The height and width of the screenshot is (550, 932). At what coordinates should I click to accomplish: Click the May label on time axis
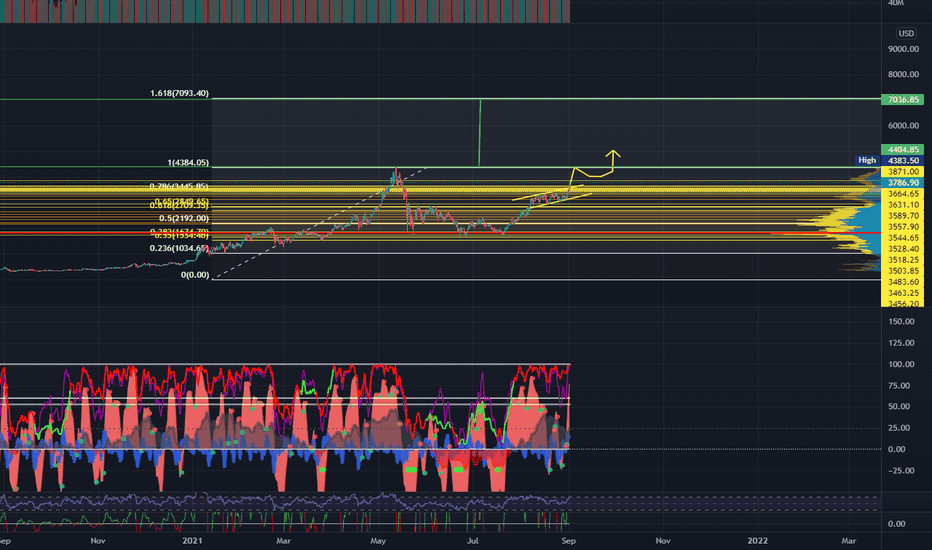pos(378,540)
